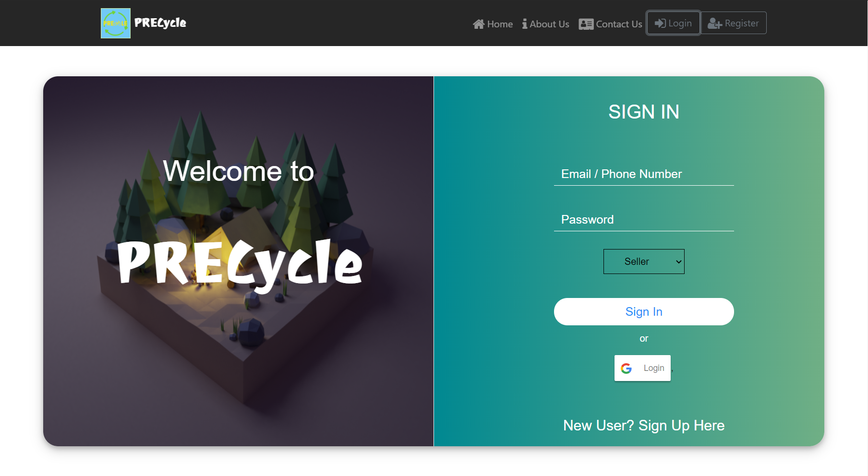
Task: Click the dropdown arrow beside Seller
Action: click(x=678, y=262)
